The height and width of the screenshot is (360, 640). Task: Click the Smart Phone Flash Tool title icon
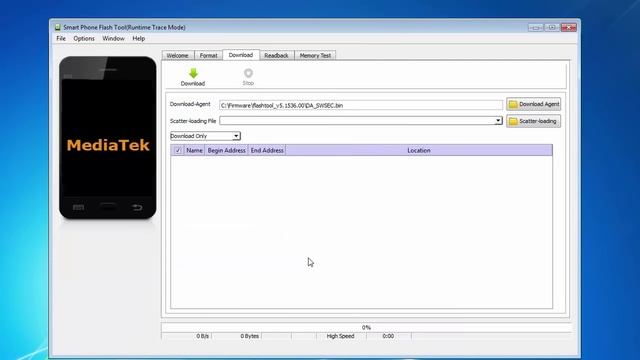(58, 27)
